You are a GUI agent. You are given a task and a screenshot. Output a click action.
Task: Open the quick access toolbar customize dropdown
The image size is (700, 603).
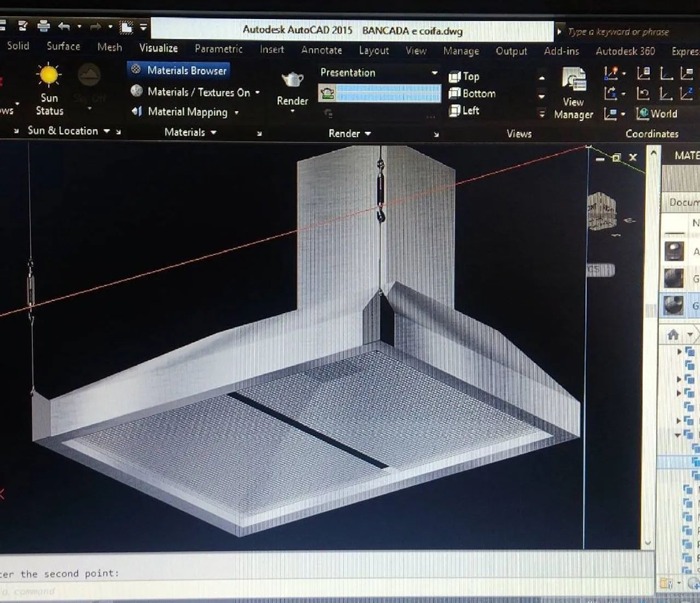click(143, 27)
